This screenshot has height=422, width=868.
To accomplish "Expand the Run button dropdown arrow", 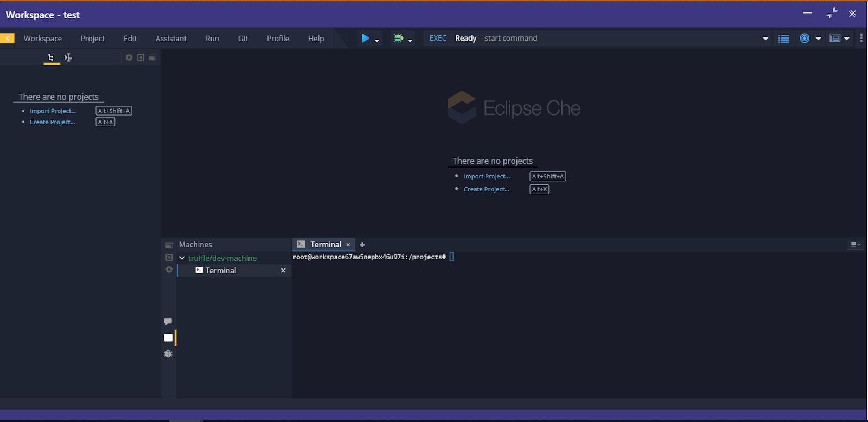I will click(377, 40).
